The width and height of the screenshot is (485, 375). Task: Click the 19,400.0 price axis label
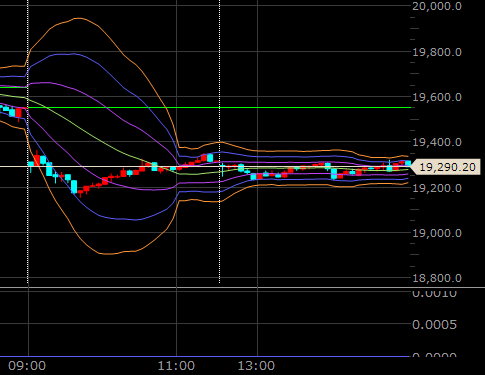click(437, 142)
